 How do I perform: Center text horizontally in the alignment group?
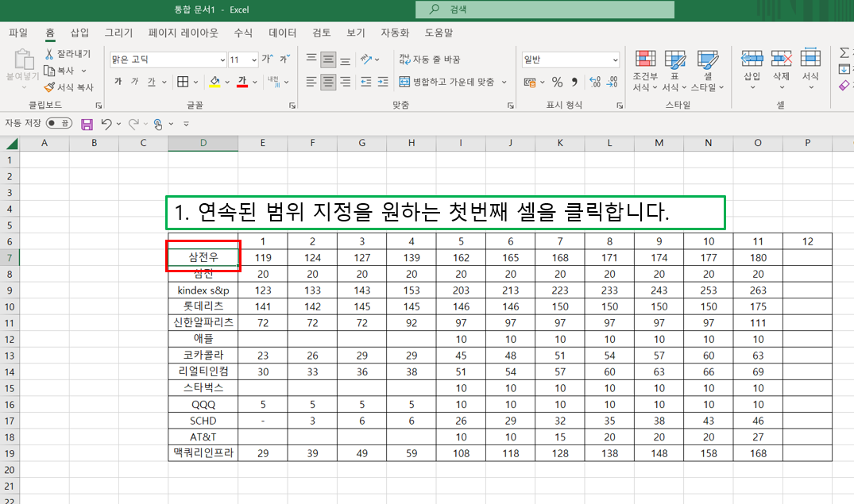328,82
